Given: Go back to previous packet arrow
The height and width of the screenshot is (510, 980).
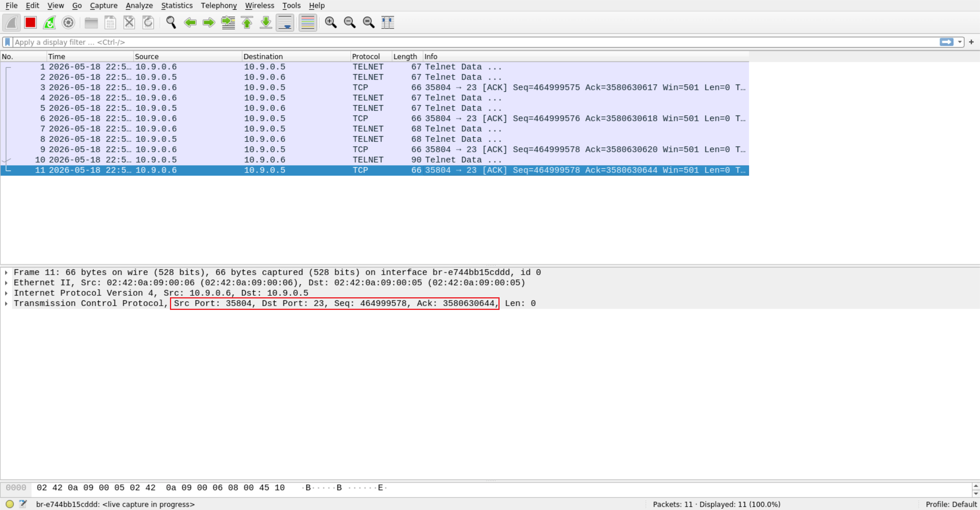Looking at the screenshot, I should [190, 23].
